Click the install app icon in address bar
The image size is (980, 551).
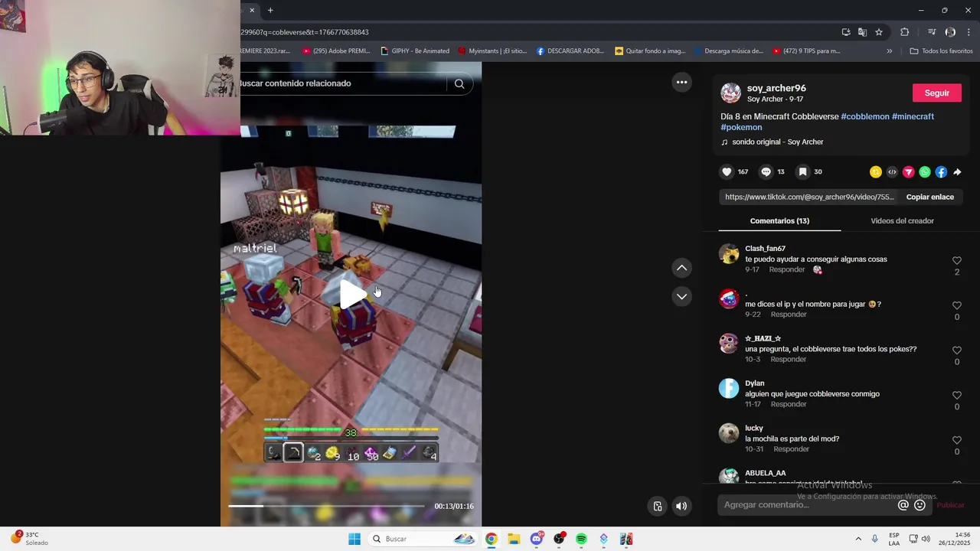[846, 32]
